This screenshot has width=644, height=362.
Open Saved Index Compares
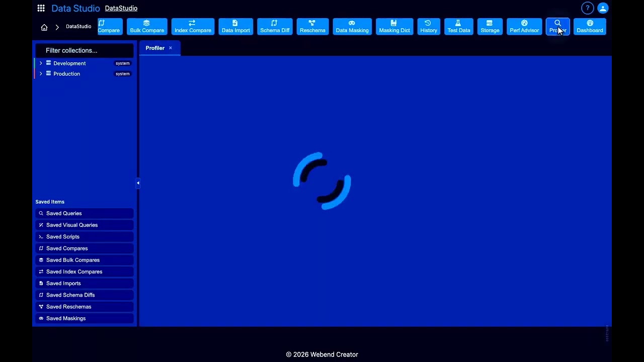pos(85,271)
